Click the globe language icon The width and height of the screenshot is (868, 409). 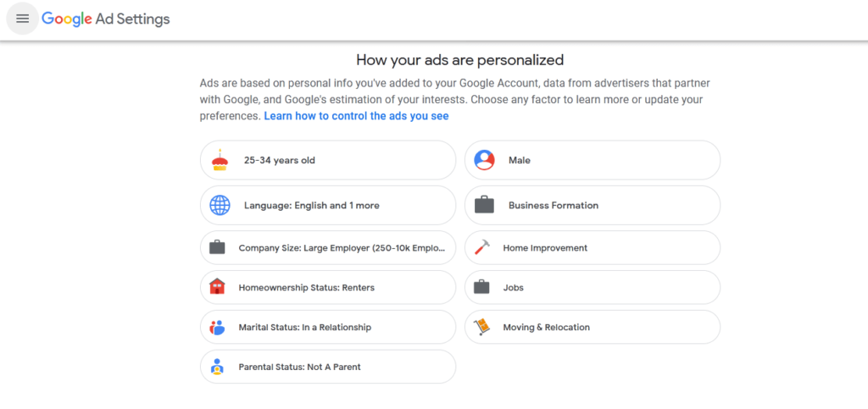tap(220, 205)
